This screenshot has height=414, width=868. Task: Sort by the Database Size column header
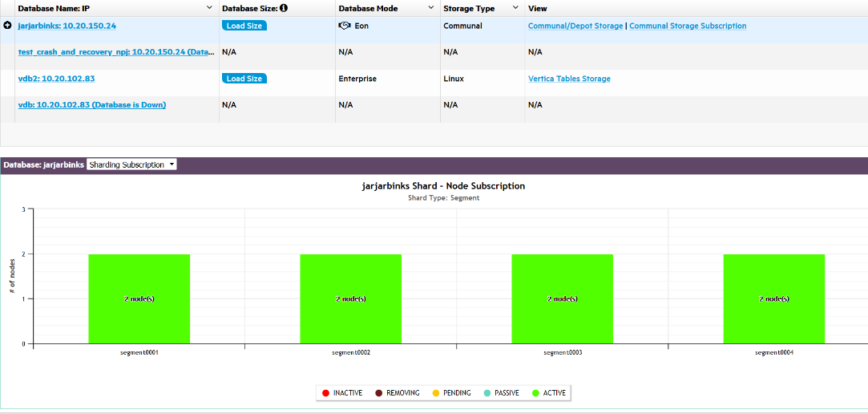click(x=249, y=8)
